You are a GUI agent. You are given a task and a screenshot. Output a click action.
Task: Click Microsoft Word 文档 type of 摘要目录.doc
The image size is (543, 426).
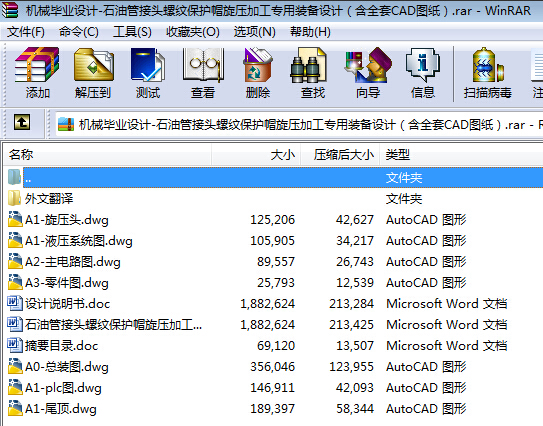[x=447, y=346]
